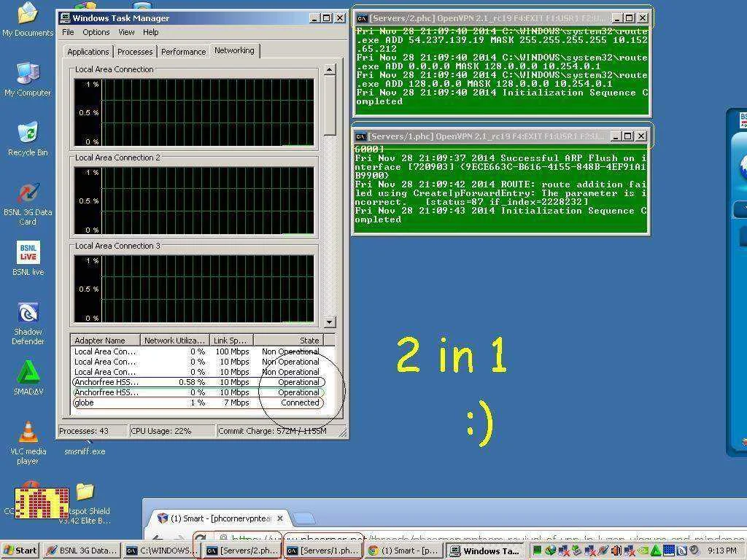The width and height of the screenshot is (747, 560).
Task: Open My Computer desktop icon
Action: point(28,79)
